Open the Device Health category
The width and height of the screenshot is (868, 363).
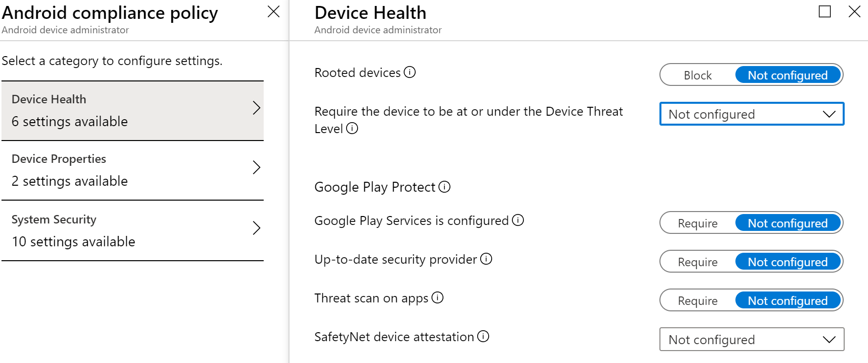click(x=133, y=111)
